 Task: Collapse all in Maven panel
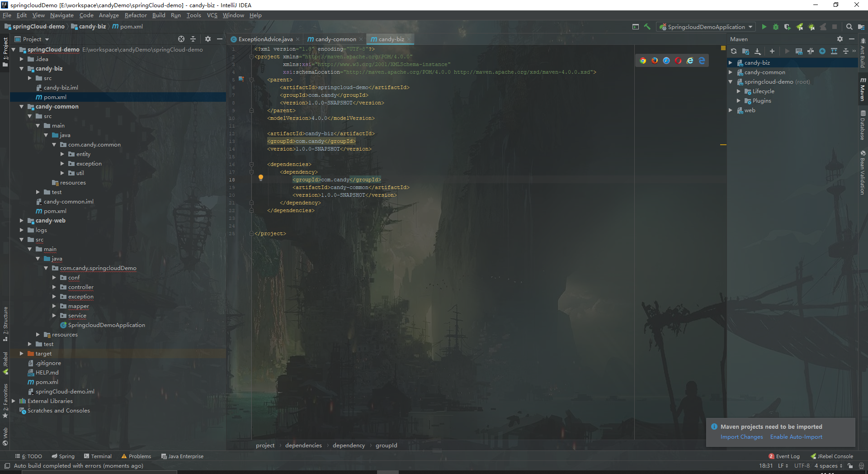coord(846,51)
